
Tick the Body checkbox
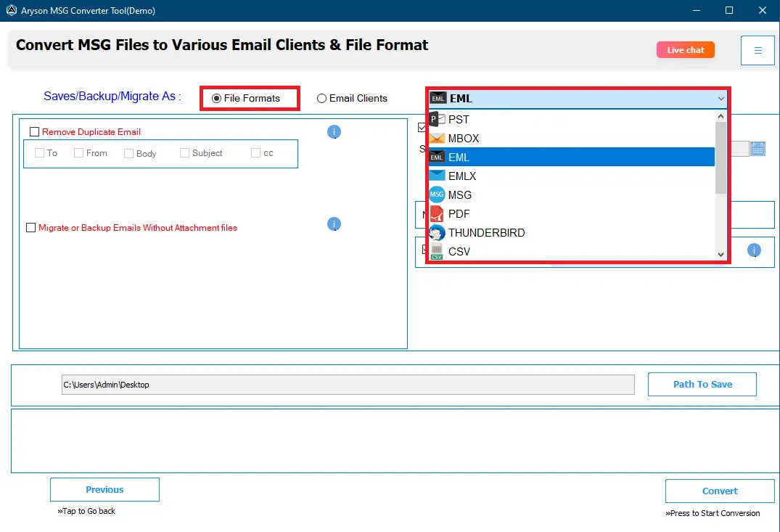129,153
